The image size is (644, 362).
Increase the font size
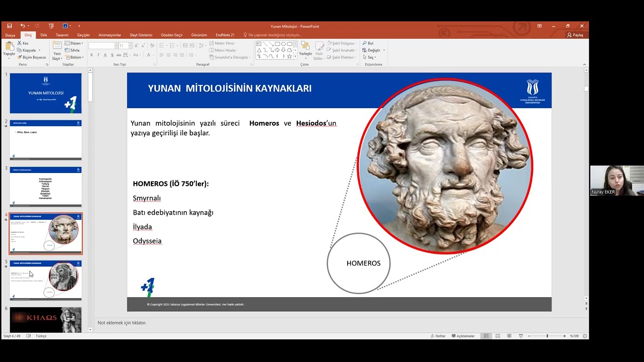(137, 45)
